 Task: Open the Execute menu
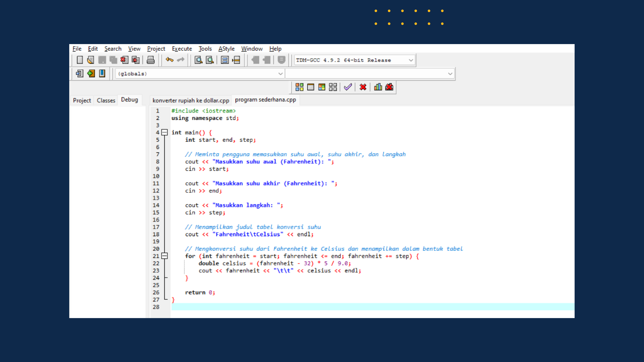[x=182, y=49]
